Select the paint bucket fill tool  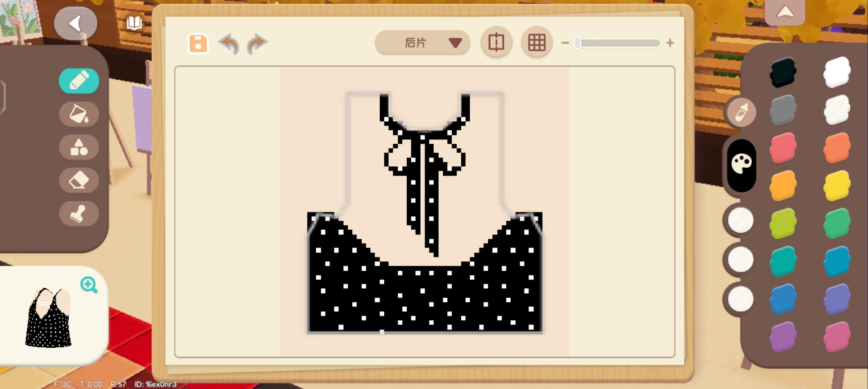click(x=79, y=114)
